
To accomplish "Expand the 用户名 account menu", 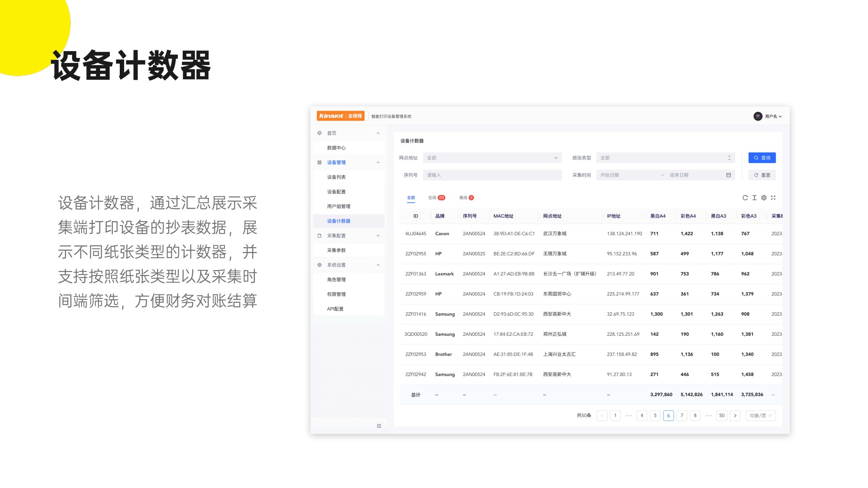I will (773, 116).
